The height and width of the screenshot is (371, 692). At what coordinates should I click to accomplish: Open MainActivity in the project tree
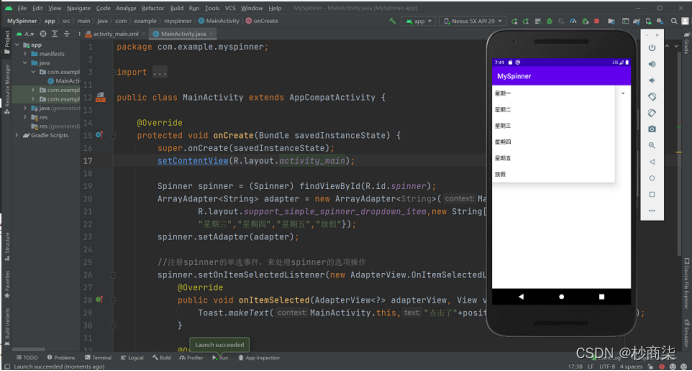pyautogui.click(x=64, y=81)
